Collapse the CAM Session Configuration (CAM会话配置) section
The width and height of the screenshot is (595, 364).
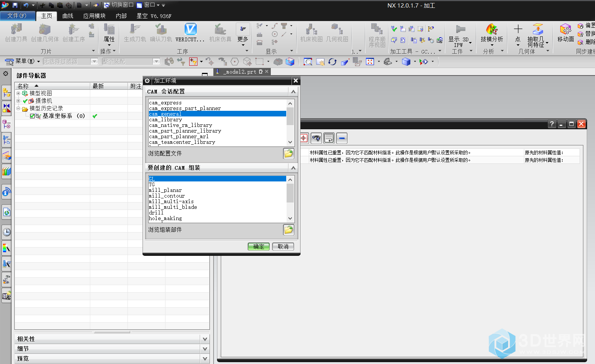coord(293,91)
